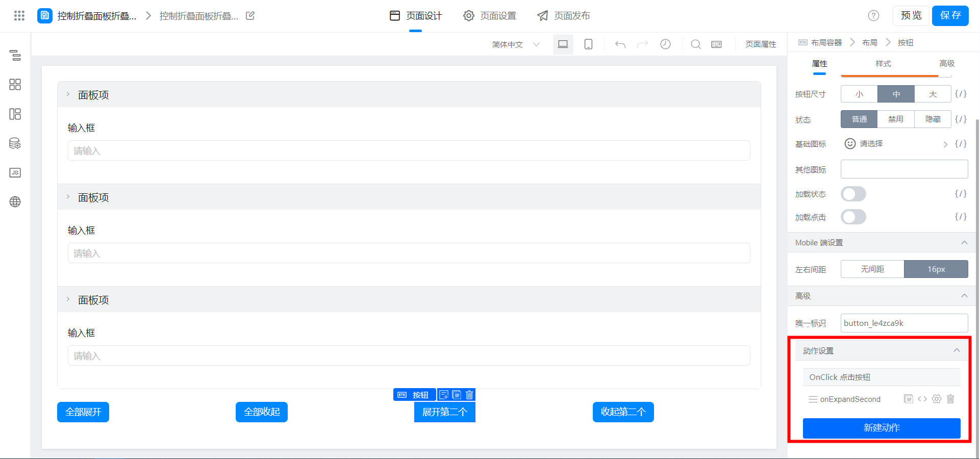Undo the last change
Screen dimensions: 980x459
(x=620, y=44)
